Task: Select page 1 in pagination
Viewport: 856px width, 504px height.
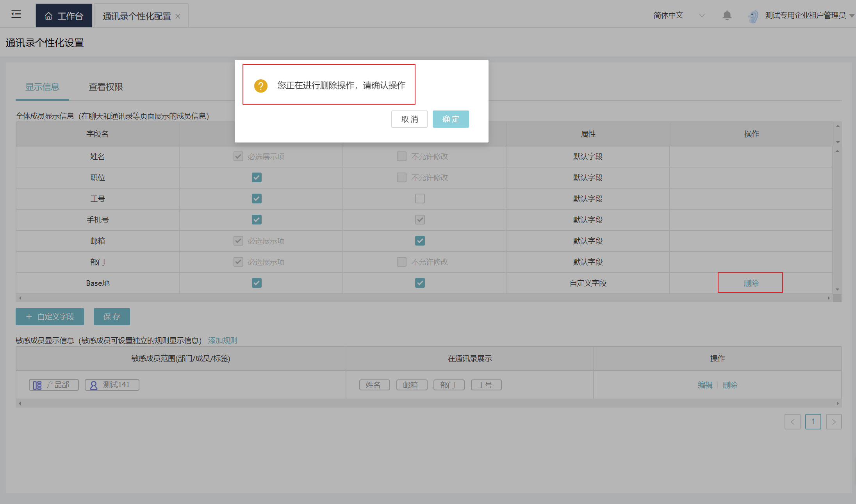Action: 813,422
